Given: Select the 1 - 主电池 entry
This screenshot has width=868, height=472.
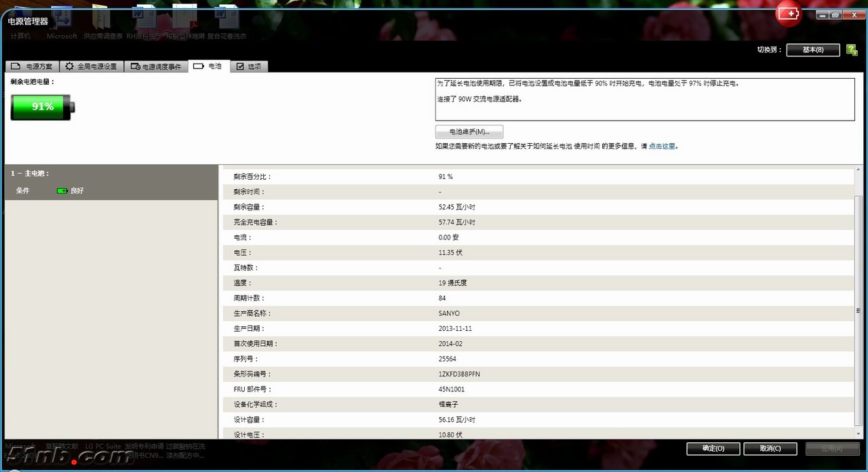Looking at the screenshot, I should (x=31, y=174).
